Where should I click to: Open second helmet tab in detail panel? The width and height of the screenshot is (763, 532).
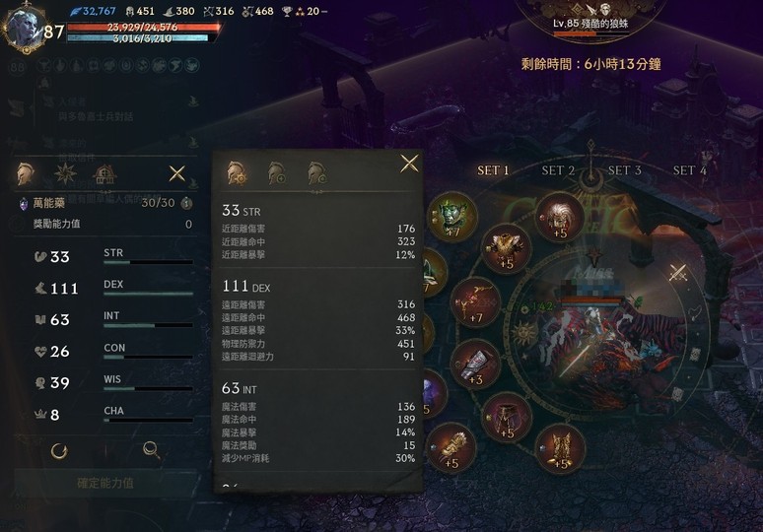point(276,173)
